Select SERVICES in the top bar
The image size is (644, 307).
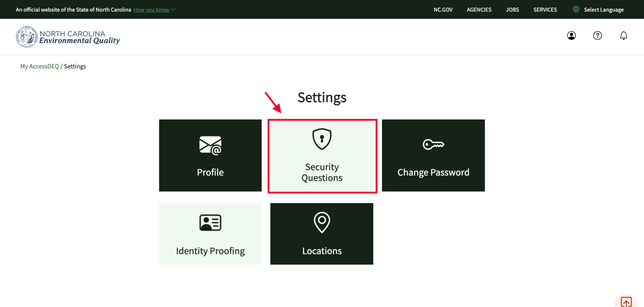[x=545, y=9]
